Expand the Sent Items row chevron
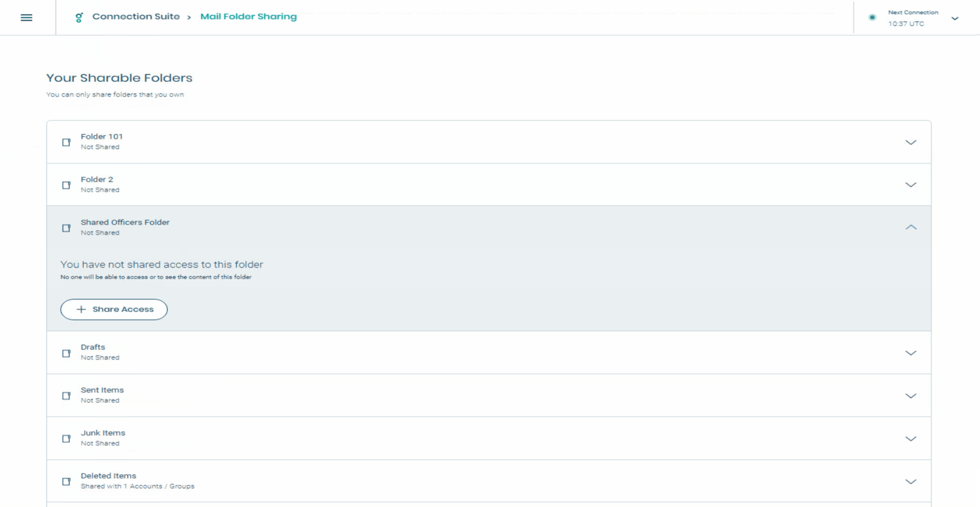The image size is (980, 507). (910, 396)
